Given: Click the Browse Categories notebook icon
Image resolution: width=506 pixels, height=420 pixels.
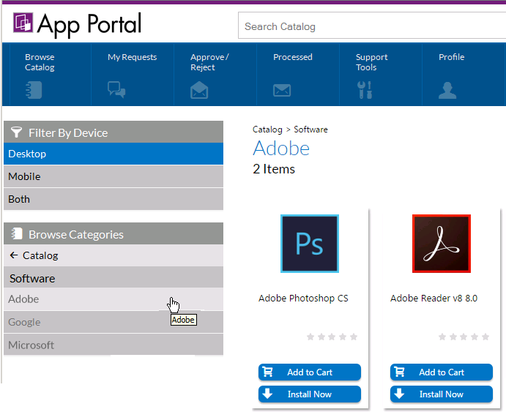Looking at the screenshot, I should pyautogui.click(x=16, y=233).
